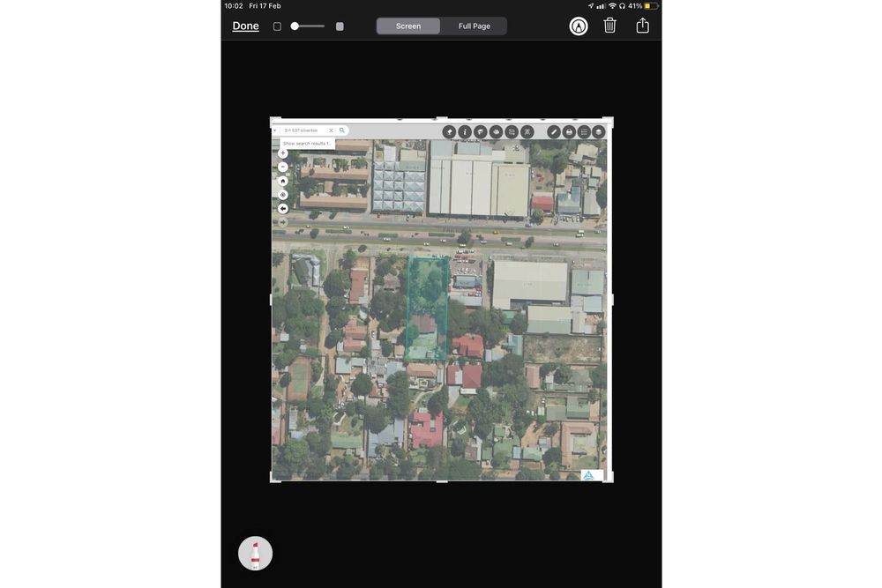Tap Done to finish editing the screenshot
The width and height of the screenshot is (882, 588).
click(245, 26)
